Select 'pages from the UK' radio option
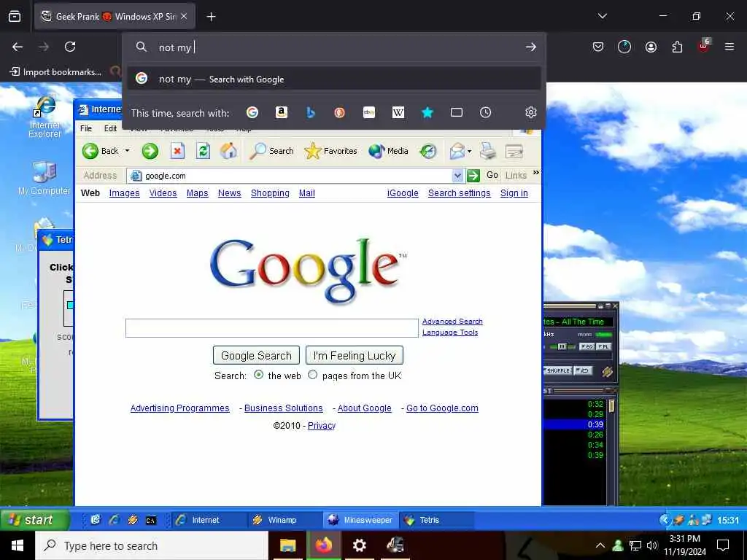This screenshot has height=560, width=747. pos(312,375)
